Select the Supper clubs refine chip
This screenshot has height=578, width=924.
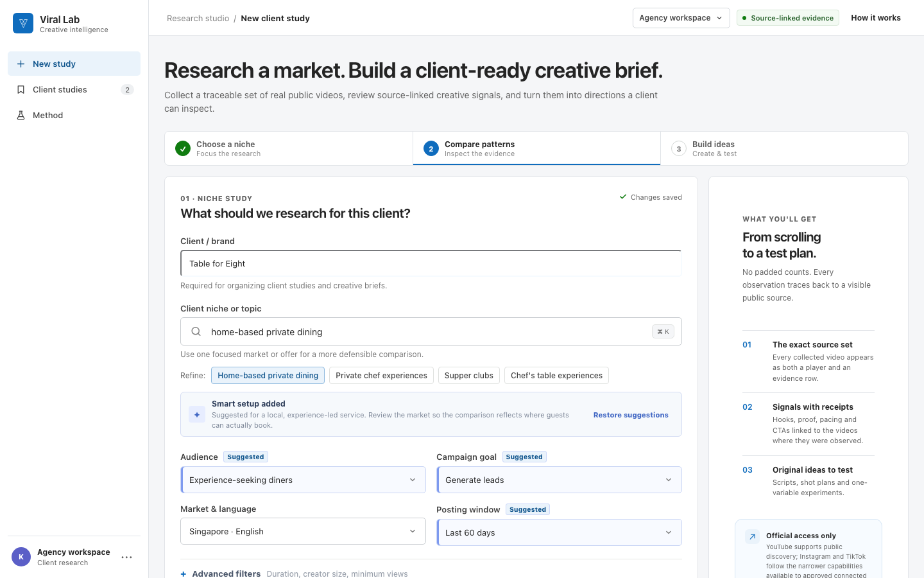469,376
